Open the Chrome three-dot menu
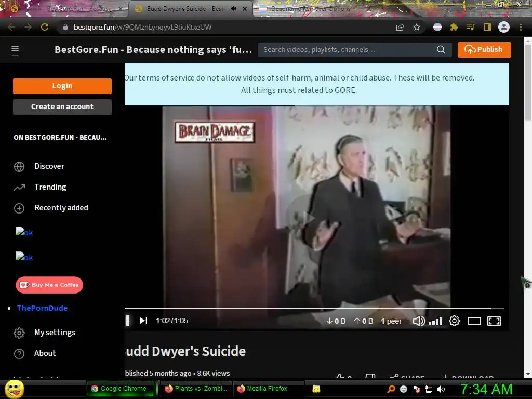The height and width of the screenshot is (399, 532). coord(521,27)
